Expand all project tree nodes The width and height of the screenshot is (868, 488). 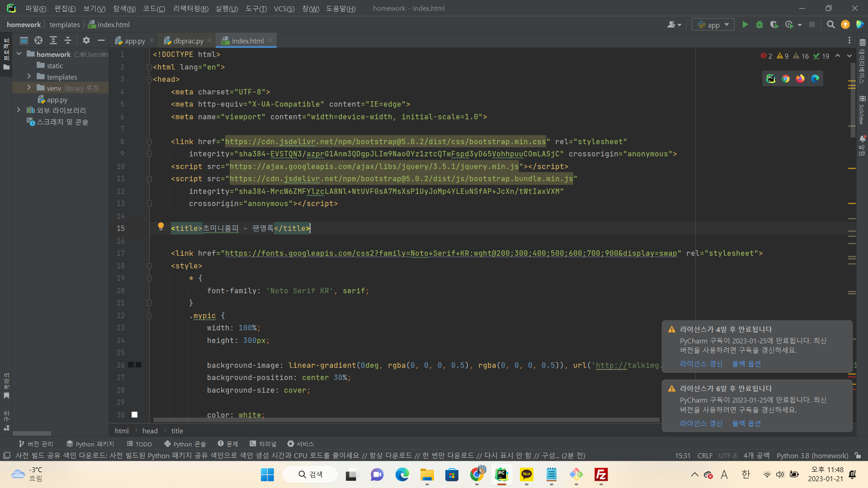click(x=53, y=40)
